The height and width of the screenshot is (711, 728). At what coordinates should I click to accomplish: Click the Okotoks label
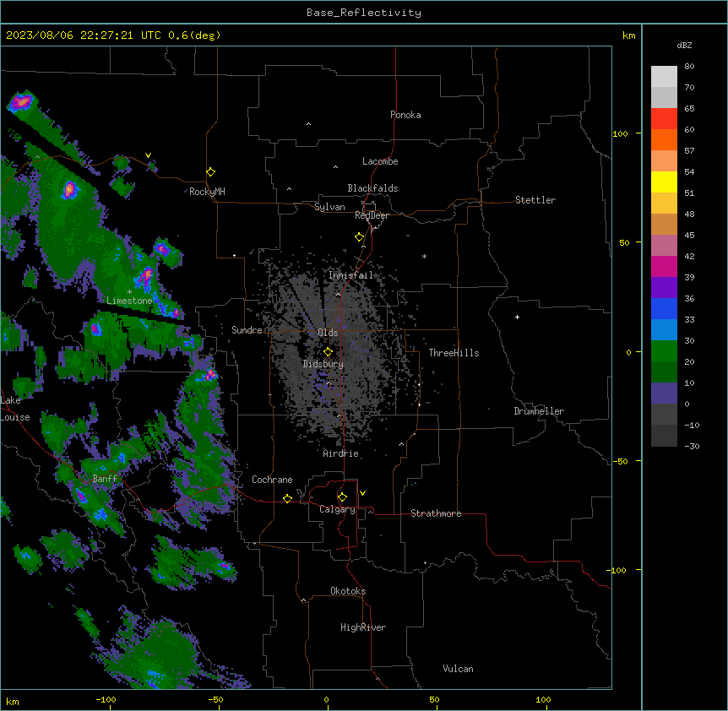[x=348, y=591]
